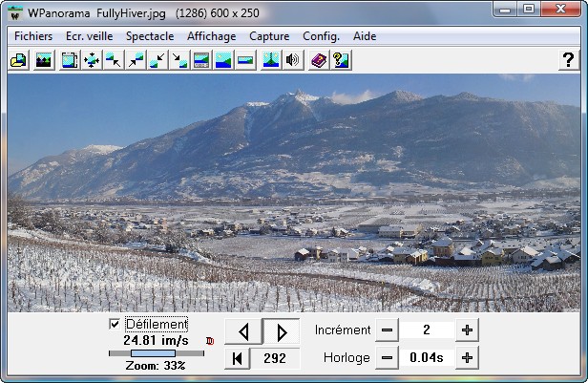The height and width of the screenshot is (383, 588).
Task: Close the WPanorama window
Action: [560, 10]
